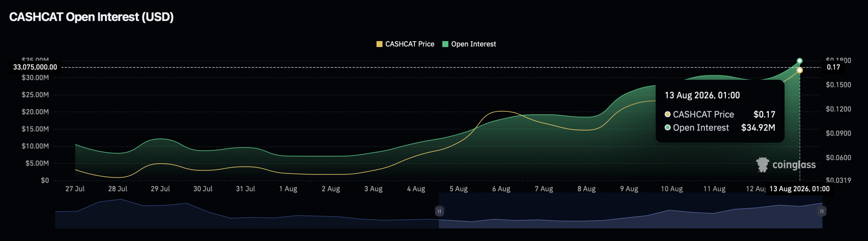Click the 11 Aug date label

[x=714, y=189]
